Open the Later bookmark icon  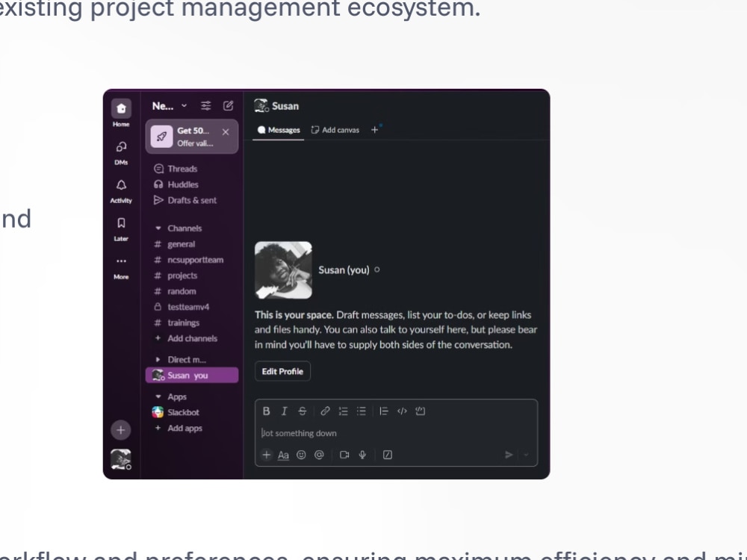(x=121, y=223)
